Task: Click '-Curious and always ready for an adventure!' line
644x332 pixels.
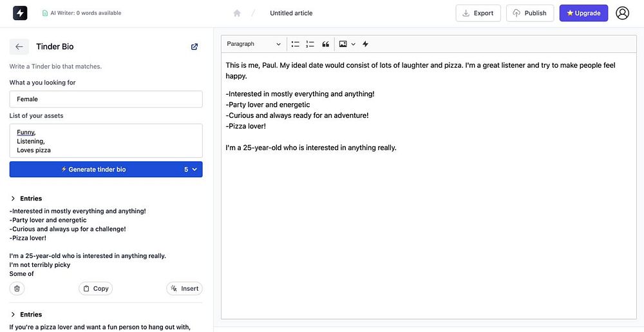Action: click(297, 115)
